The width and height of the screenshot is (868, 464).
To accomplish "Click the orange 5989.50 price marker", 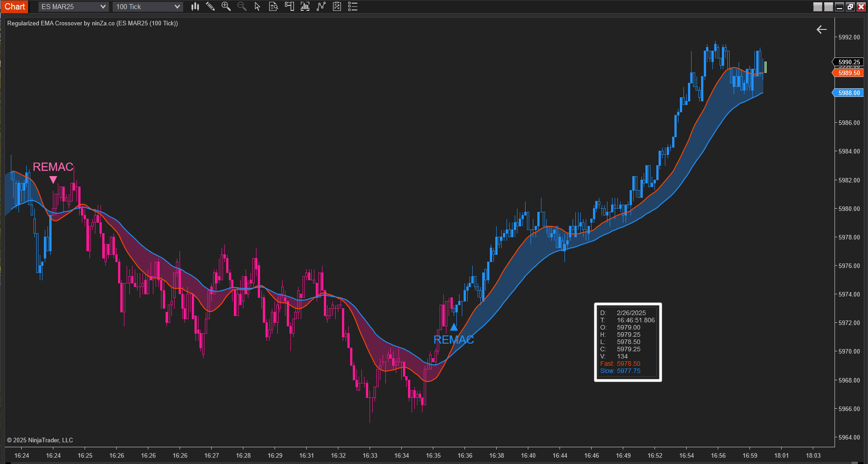I will tap(849, 73).
